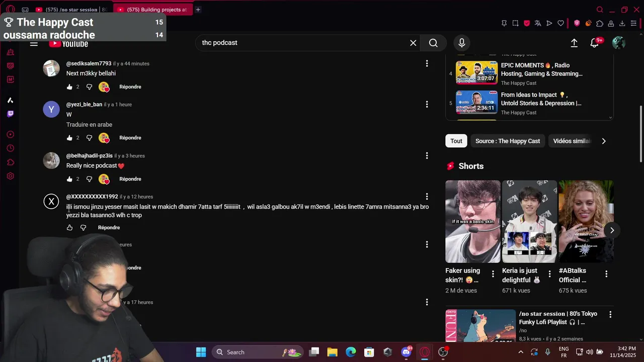Image resolution: width=644 pixels, height=362 pixels.
Task: Play the 'Faker using skin?!' short thumbnail
Action: click(473, 221)
